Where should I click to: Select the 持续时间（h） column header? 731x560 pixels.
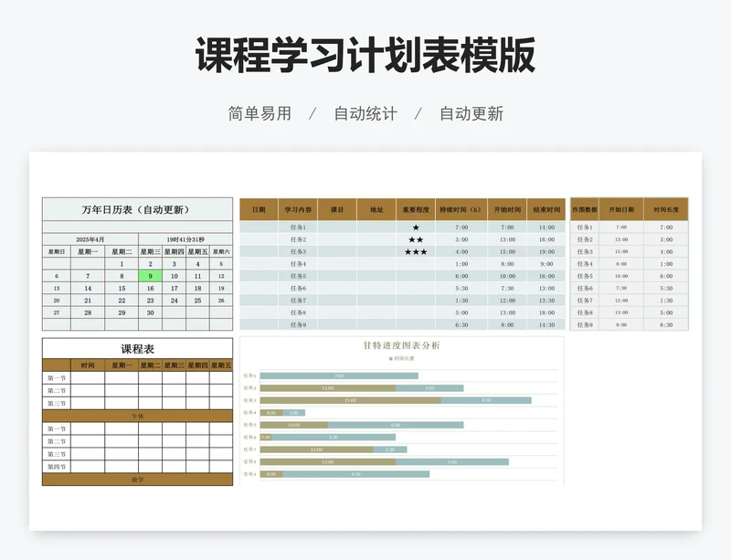click(x=461, y=209)
